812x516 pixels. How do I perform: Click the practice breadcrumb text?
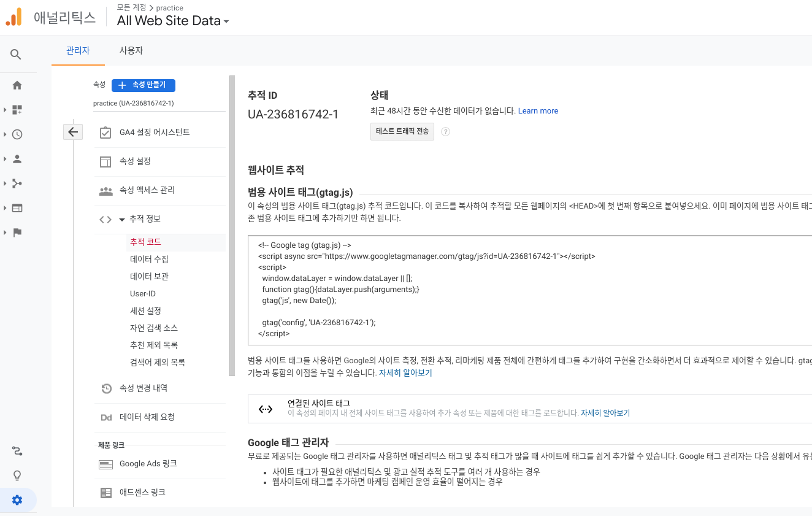(170, 8)
